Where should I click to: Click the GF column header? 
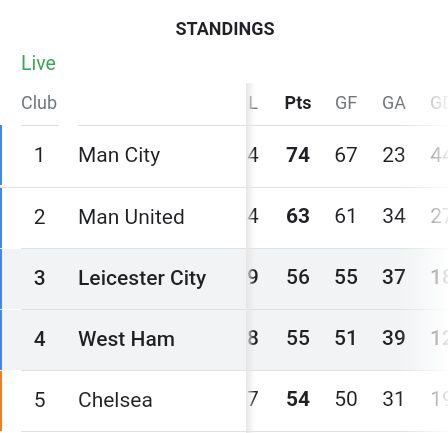click(346, 103)
